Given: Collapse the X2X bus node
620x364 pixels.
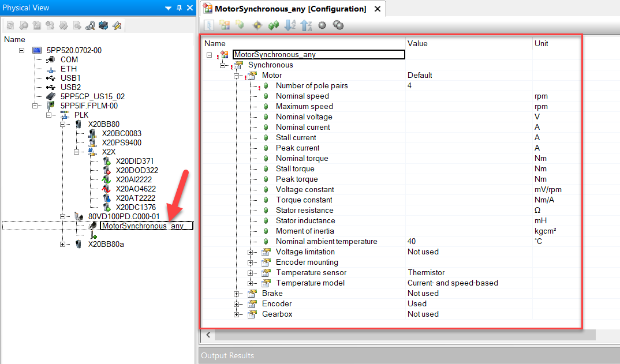Looking at the screenshot, I should coord(77,152).
